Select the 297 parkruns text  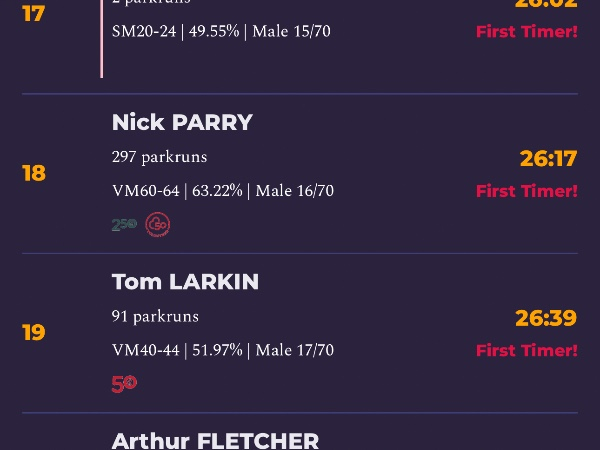tap(160, 157)
